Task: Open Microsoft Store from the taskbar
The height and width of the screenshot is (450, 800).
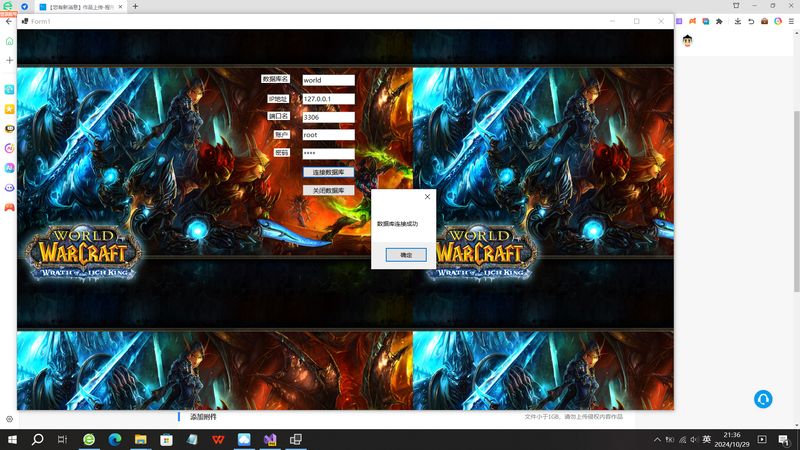Action: click(166, 439)
